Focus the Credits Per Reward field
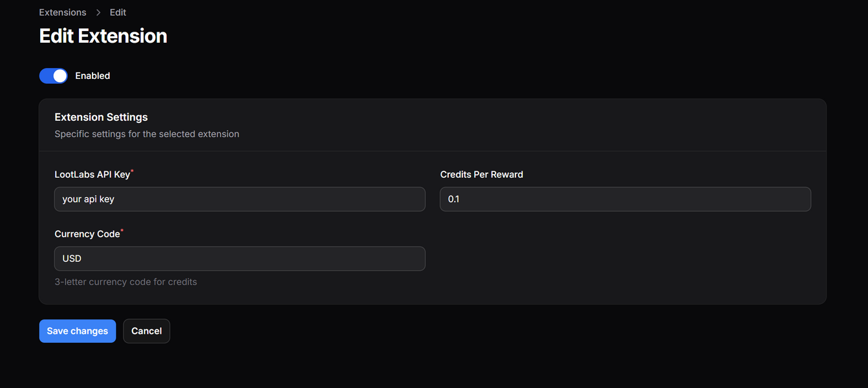The width and height of the screenshot is (868, 388). click(x=625, y=199)
